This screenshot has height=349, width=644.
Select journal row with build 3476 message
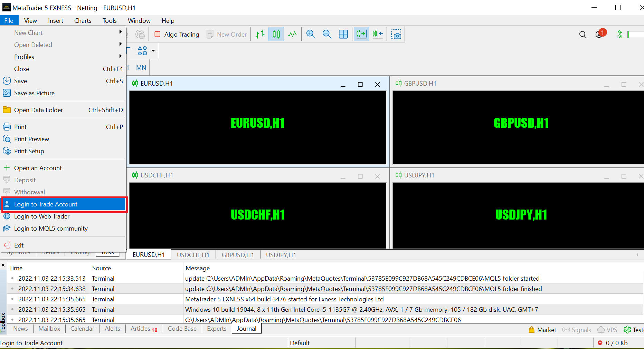(325, 299)
